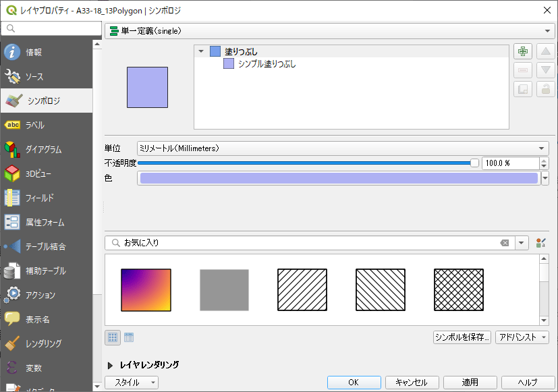
Task: Click the large symbol preview square
Action: [147, 87]
